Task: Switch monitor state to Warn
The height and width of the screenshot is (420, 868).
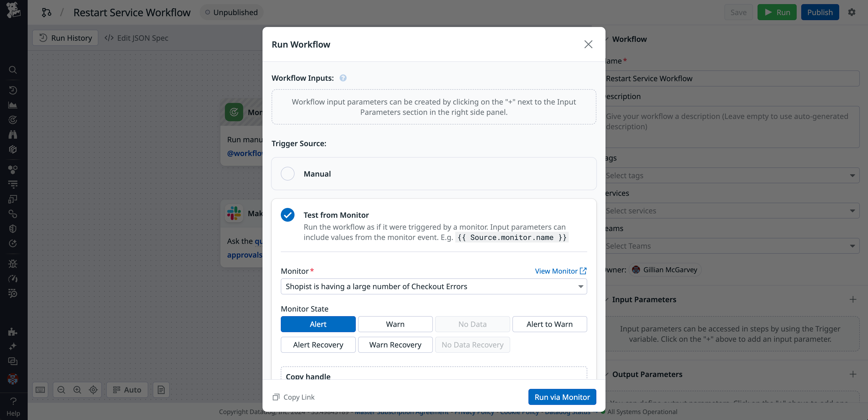Action: coord(395,324)
